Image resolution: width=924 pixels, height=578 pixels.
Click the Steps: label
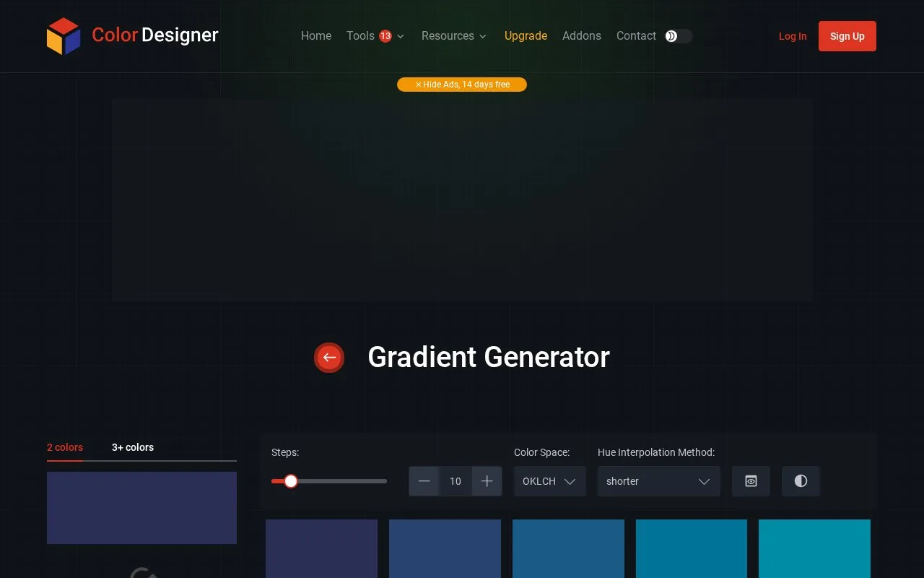click(285, 452)
